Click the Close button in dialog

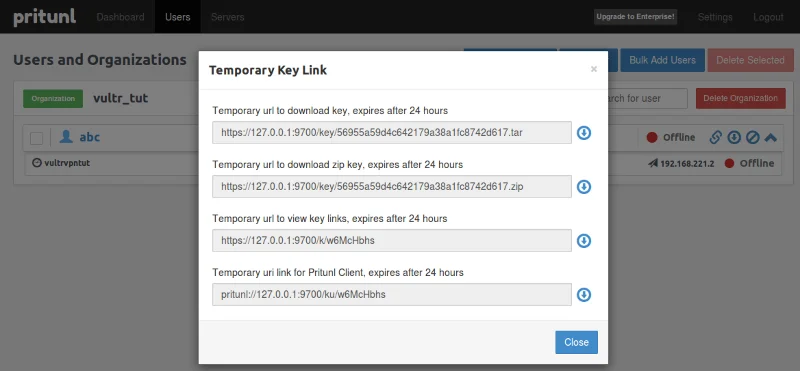pyautogui.click(x=577, y=342)
